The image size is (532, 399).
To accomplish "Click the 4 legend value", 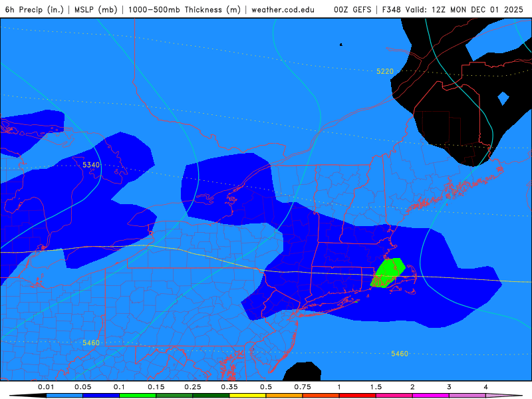I will click(x=486, y=387).
